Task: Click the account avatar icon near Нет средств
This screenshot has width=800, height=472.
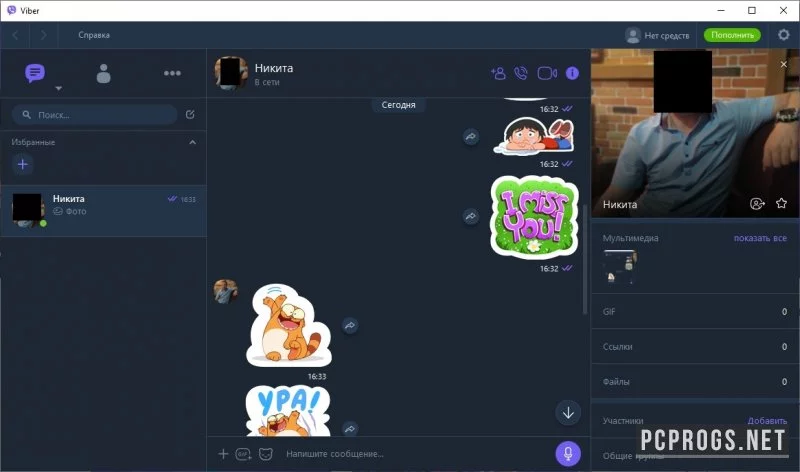Action: [633, 35]
